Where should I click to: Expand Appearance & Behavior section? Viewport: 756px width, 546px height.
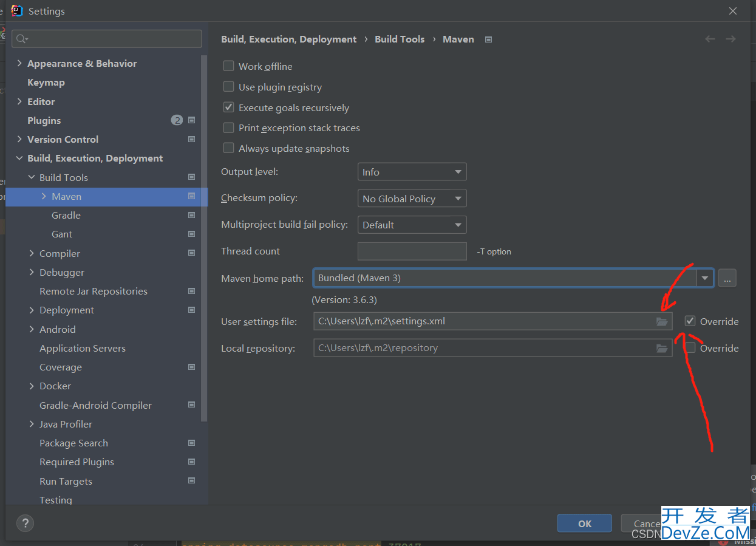[19, 63]
